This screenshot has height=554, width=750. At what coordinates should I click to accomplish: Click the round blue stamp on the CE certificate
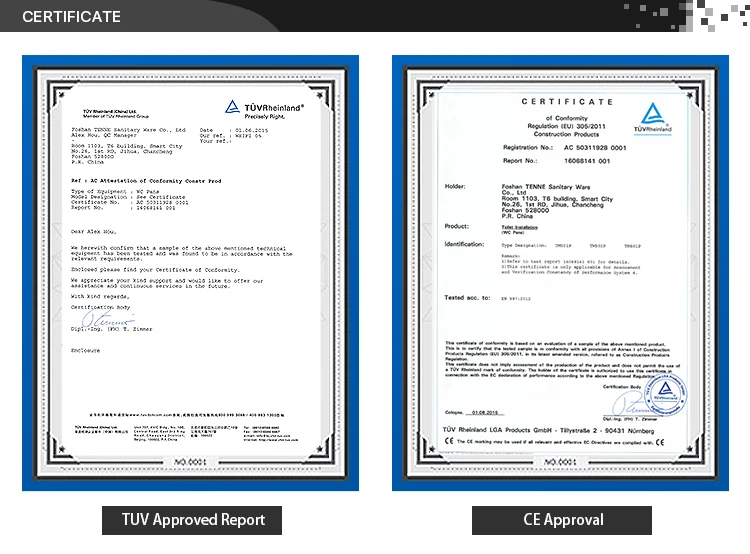(665, 395)
